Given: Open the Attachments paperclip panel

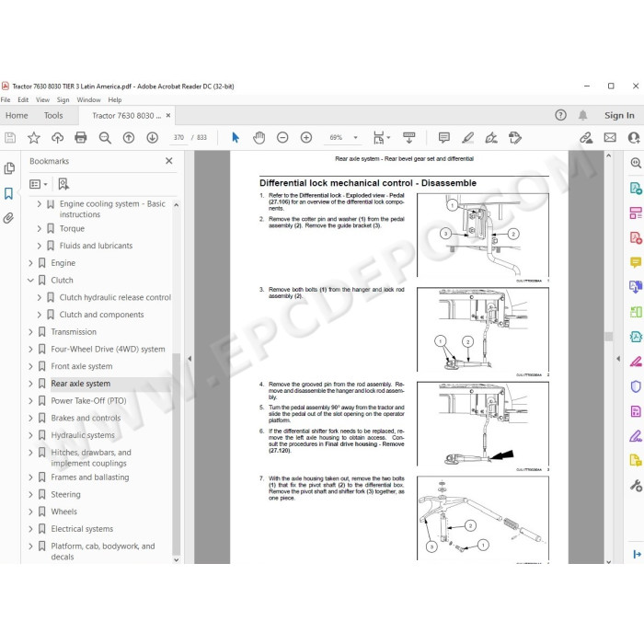Looking at the screenshot, I should [8, 218].
